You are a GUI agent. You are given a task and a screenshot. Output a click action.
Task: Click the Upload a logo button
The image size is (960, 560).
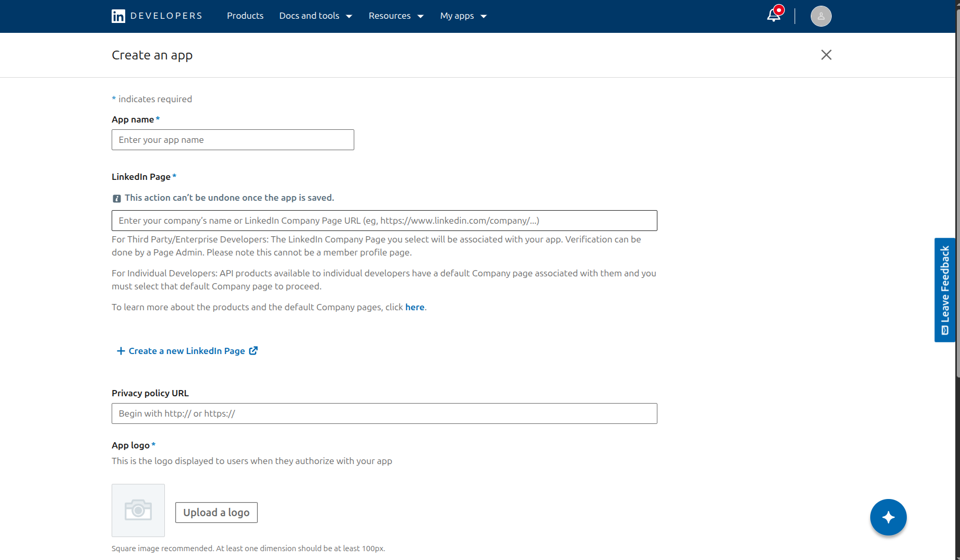pyautogui.click(x=216, y=513)
